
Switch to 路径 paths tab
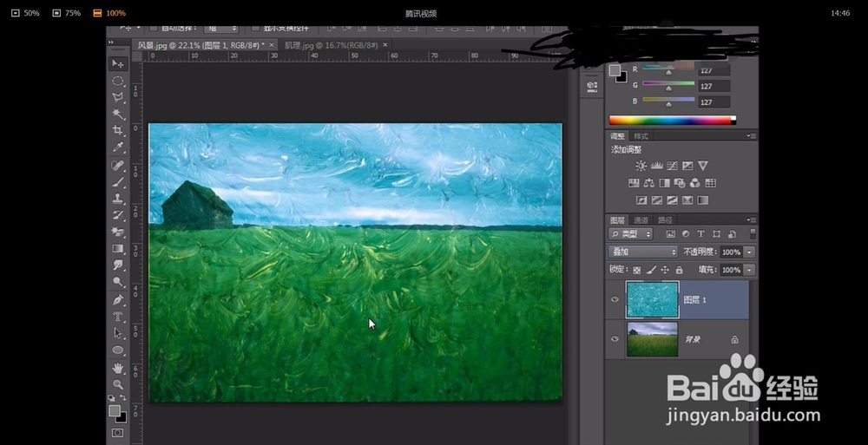pos(665,219)
